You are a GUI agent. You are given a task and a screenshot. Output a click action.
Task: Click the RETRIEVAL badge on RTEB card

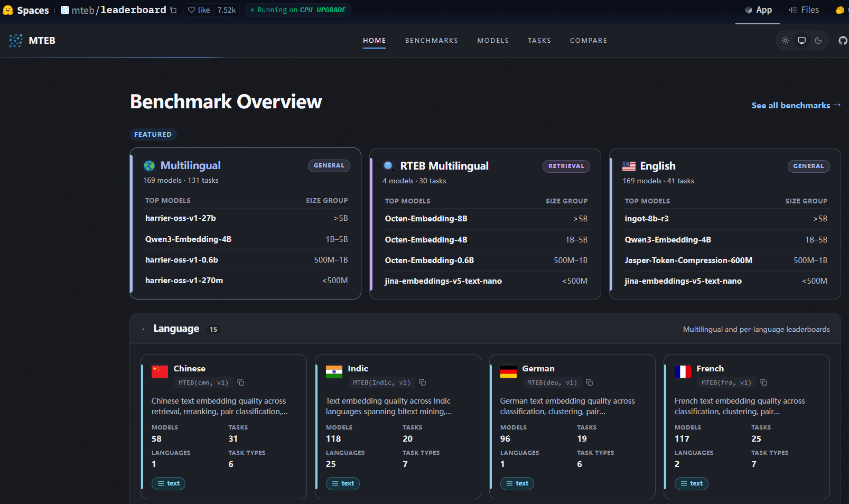pos(566,166)
